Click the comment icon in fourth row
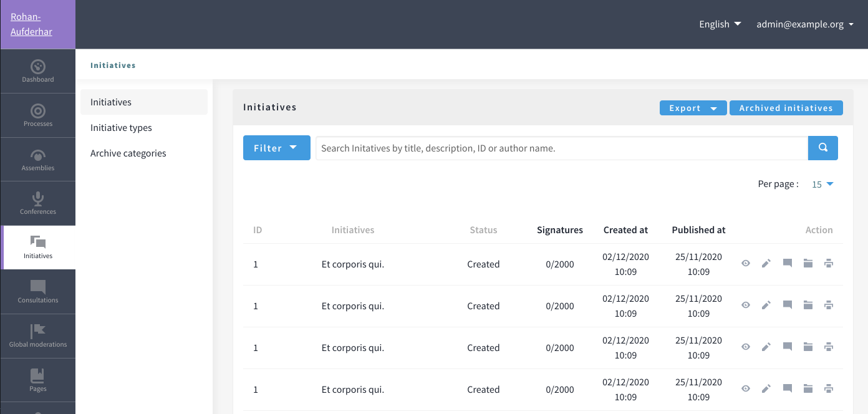868x414 pixels. [x=788, y=389]
